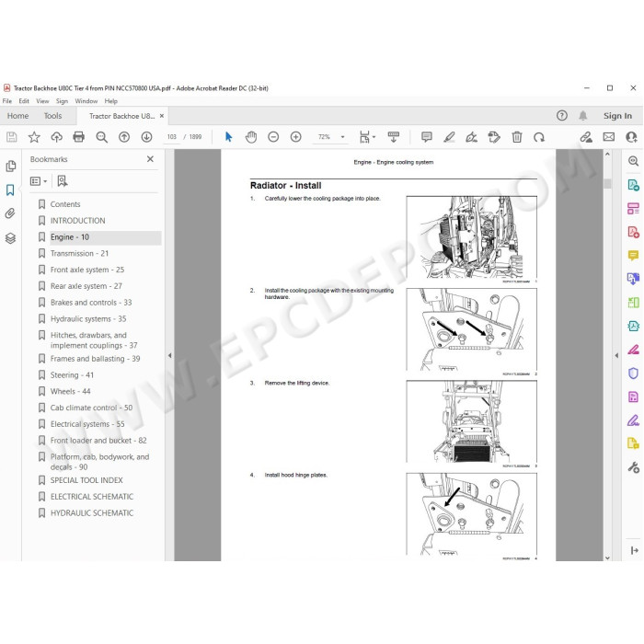The width and height of the screenshot is (644, 644).
Task: Add new bookmark icon
Action: point(63,181)
